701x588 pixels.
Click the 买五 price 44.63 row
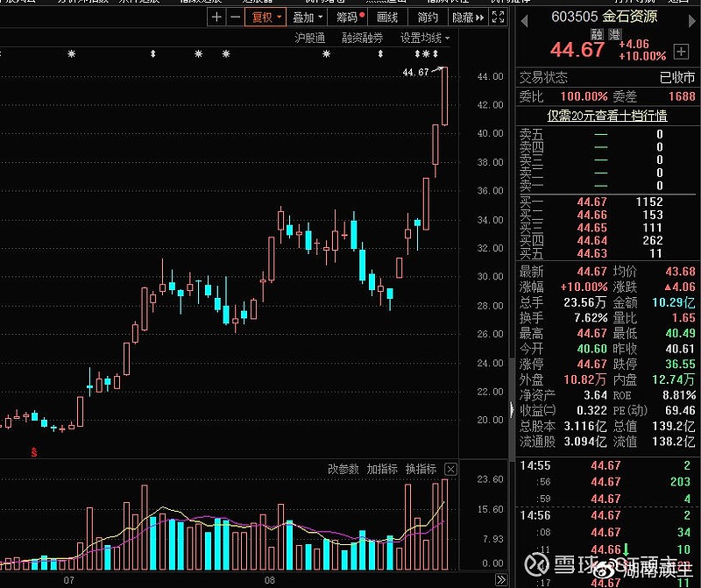pyautogui.click(x=606, y=254)
